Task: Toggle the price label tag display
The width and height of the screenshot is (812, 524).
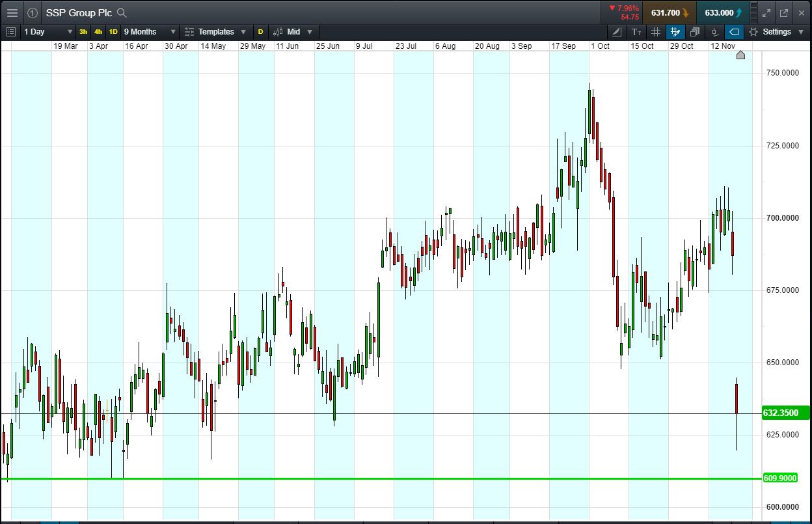Action: click(x=734, y=32)
